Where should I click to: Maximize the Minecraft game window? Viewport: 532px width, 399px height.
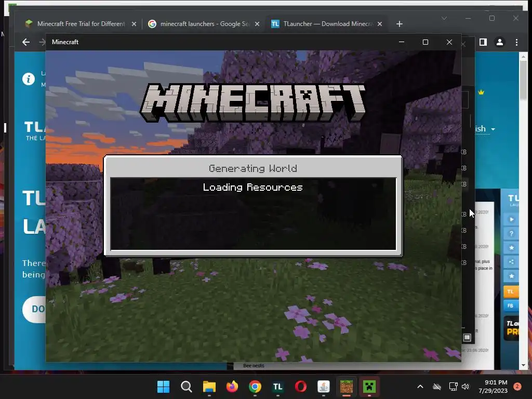click(425, 42)
